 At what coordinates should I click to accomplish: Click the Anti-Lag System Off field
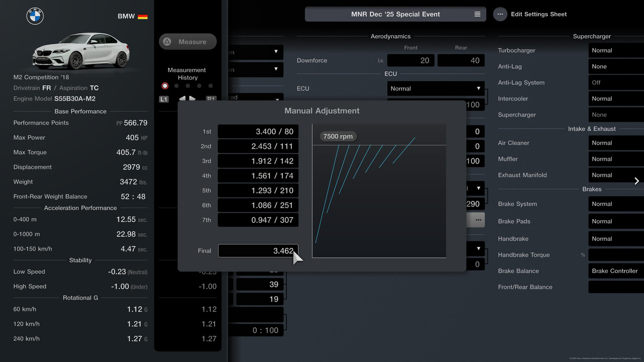(616, 82)
